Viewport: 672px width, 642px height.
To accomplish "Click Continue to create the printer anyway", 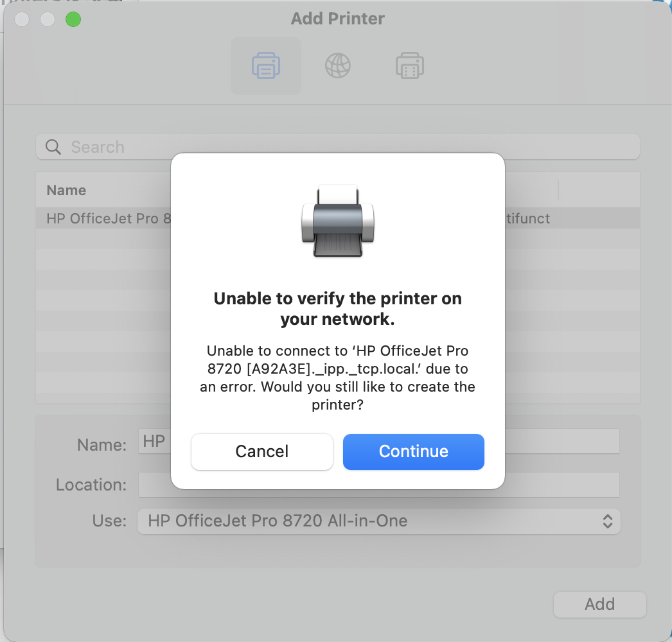I will [x=413, y=451].
